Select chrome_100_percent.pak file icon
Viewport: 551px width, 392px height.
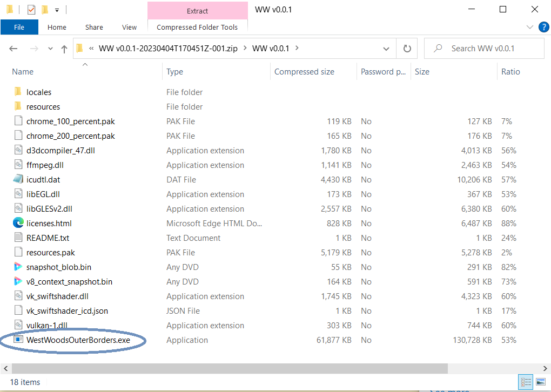point(18,121)
